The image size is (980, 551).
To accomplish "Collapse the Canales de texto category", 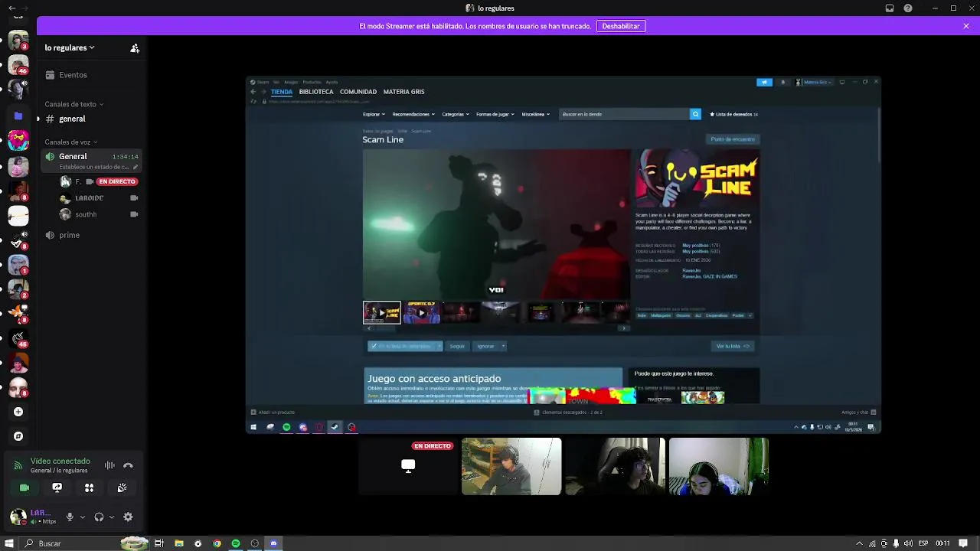I will point(74,104).
